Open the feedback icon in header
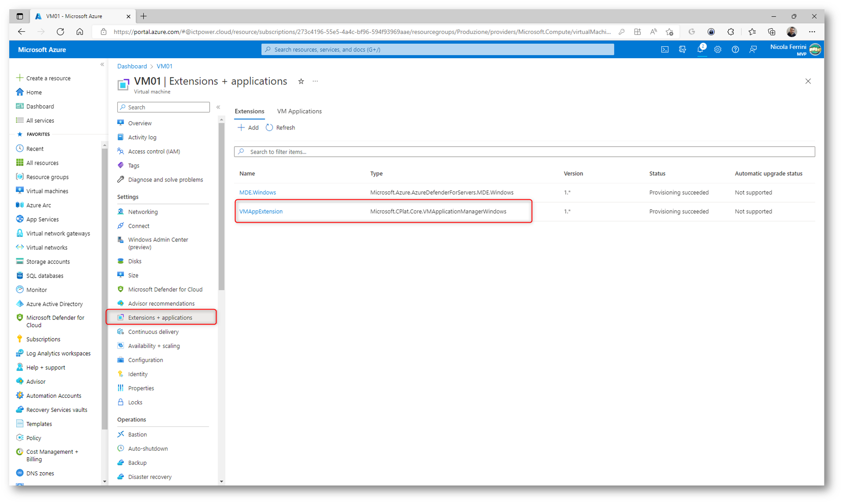This screenshot has width=843, height=504. coord(753,49)
